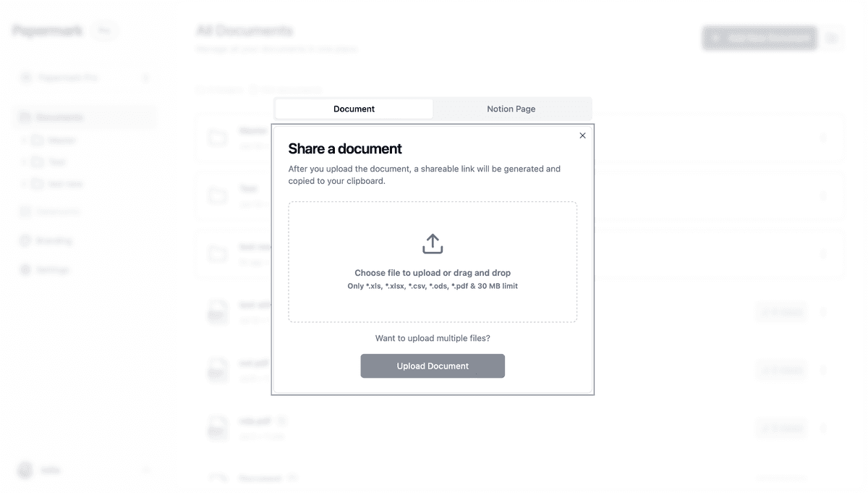The height and width of the screenshot is (493, 868).
Task: Click the Add New Document button
Action: [x=759, y=38]
